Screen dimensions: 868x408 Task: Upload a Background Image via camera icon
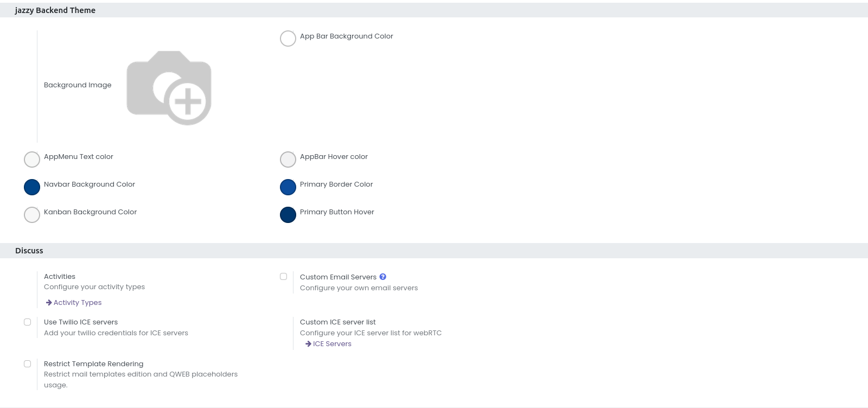[169, 88]
